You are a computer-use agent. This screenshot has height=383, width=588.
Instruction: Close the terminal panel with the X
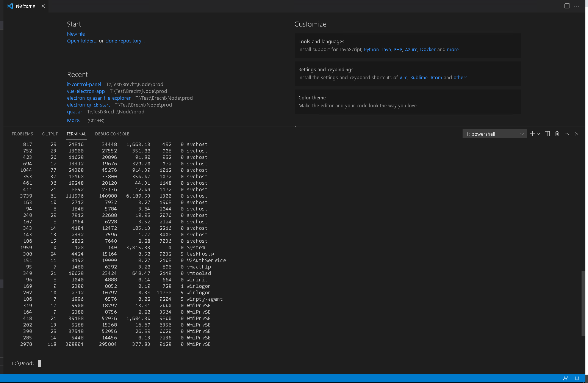[x=576, y=133]
